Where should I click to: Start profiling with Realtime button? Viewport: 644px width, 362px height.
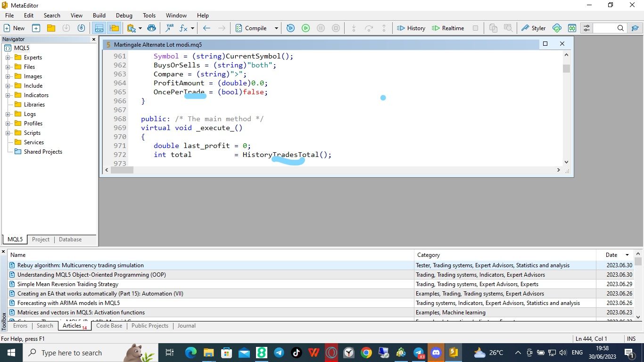448,28
